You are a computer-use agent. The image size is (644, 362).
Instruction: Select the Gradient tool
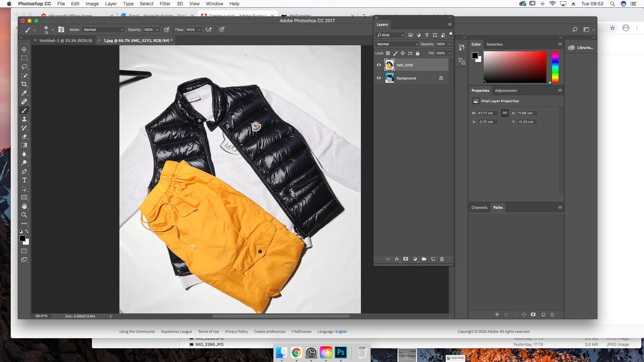pos(24,145)
